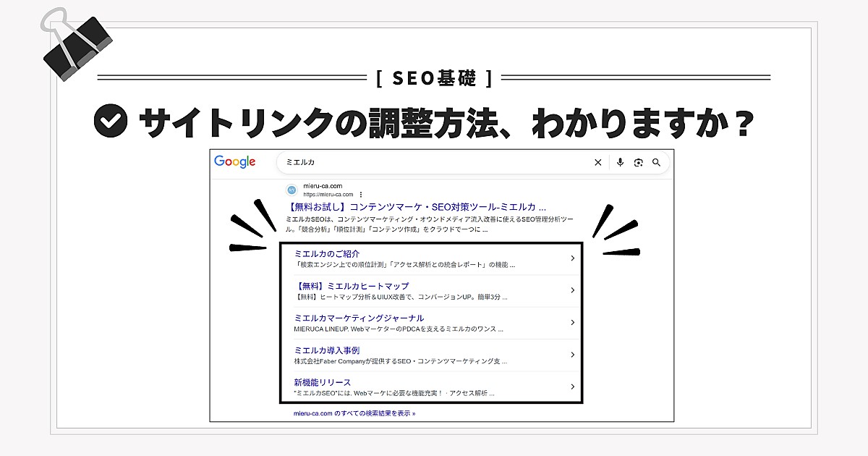Click mieru-ca.com のすべての検索結果を表示 link
This screenshot has height=456, width=868.
click(354, 413)
